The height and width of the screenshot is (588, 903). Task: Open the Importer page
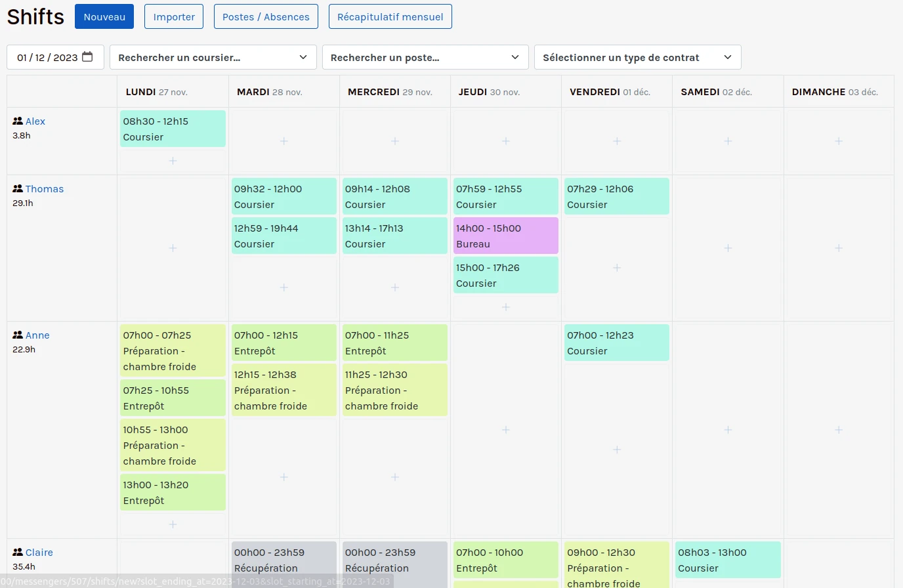174,16
